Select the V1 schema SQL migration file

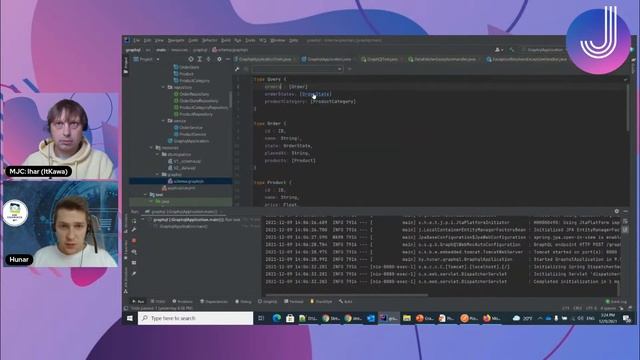pyautogui.click(x=184, y=161)
